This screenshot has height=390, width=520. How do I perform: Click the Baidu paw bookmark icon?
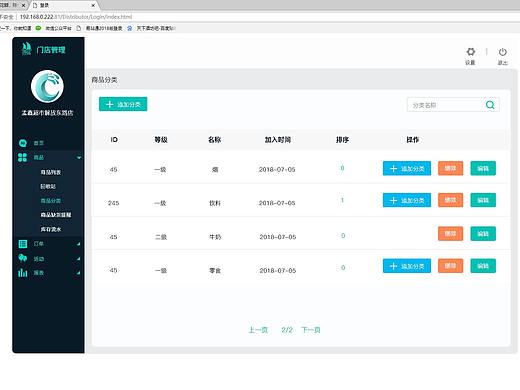130,28
